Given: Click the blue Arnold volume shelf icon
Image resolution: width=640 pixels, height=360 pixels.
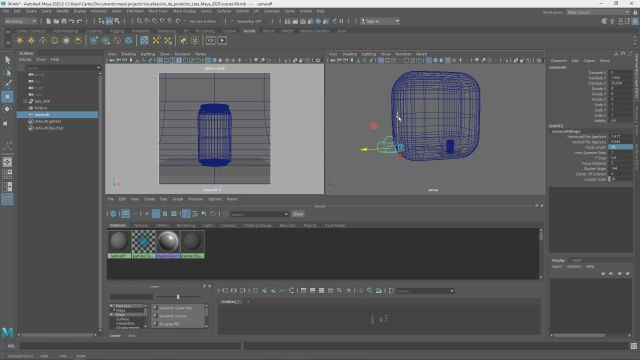Looking at the screenshot, I should click(129, 40).
